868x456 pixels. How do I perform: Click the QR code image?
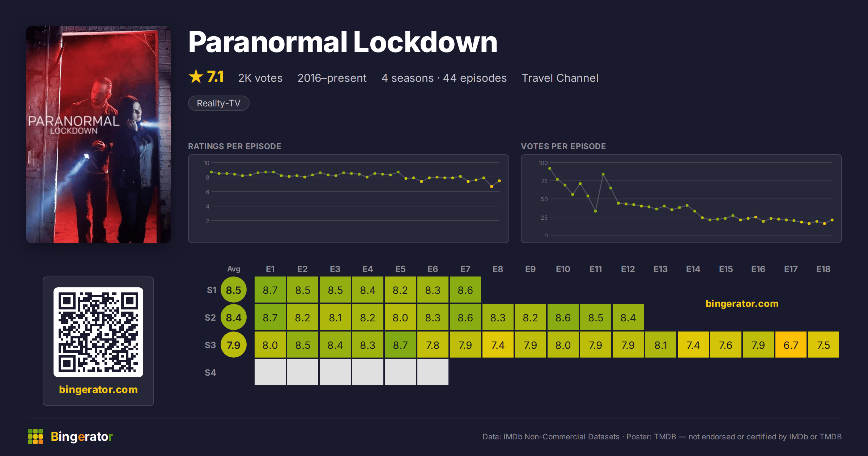tap(98, 332)
